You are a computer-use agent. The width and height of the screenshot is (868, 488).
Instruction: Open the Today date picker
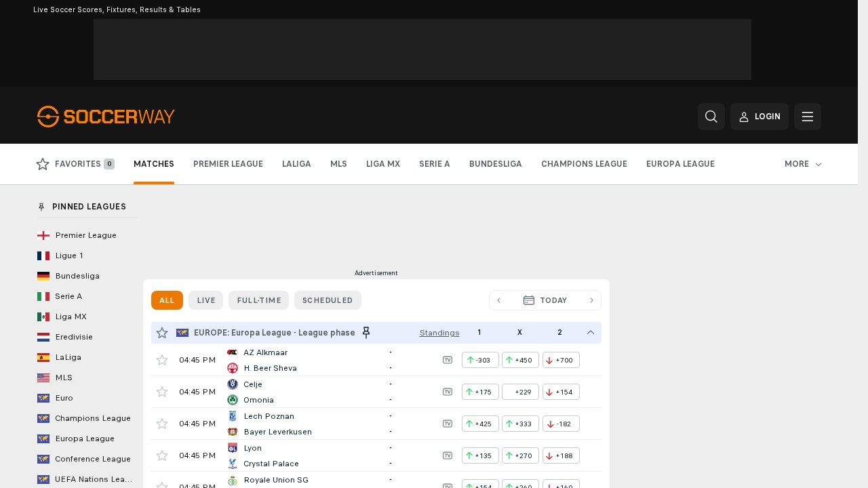545,300
